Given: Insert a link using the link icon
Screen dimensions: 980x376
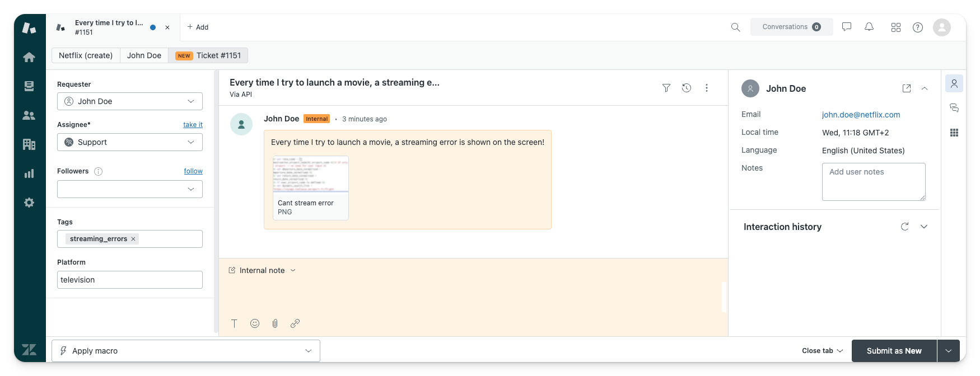Looking at the screenshot, I should (295, 323).
